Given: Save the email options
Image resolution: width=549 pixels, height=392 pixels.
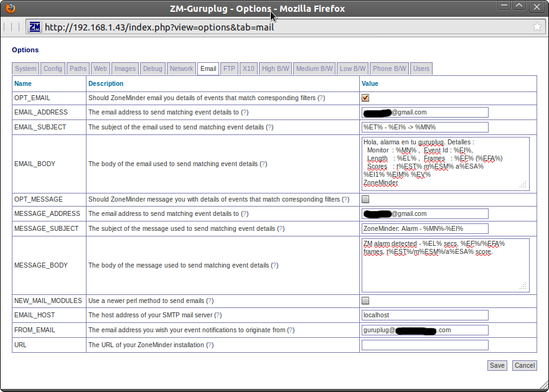Looking at the screenshot, I should [497, 365].
